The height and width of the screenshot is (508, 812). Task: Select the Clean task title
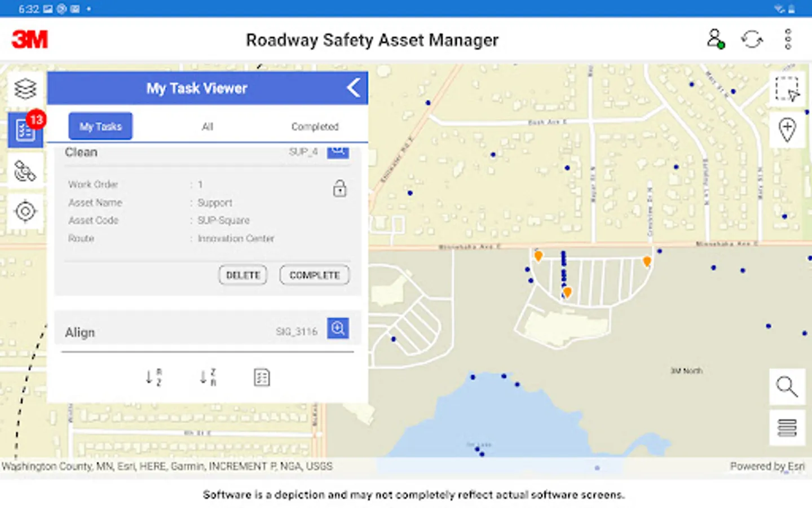click(81, 152)
